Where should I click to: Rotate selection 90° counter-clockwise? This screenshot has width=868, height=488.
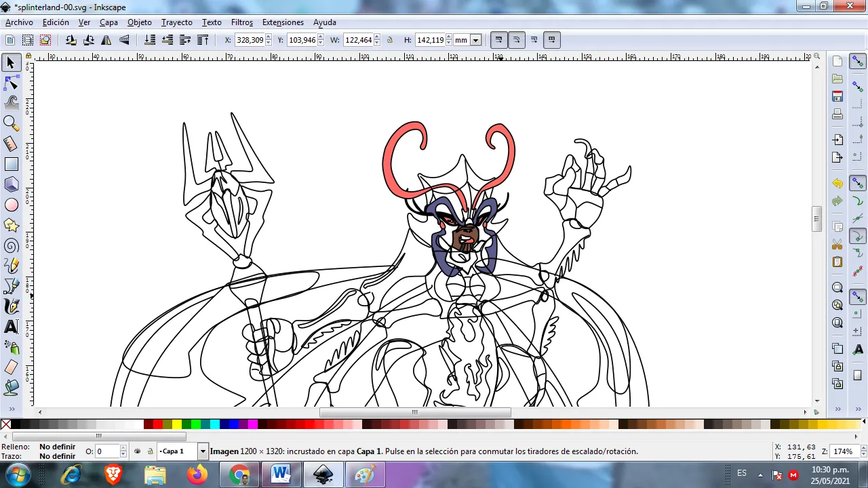71,40
